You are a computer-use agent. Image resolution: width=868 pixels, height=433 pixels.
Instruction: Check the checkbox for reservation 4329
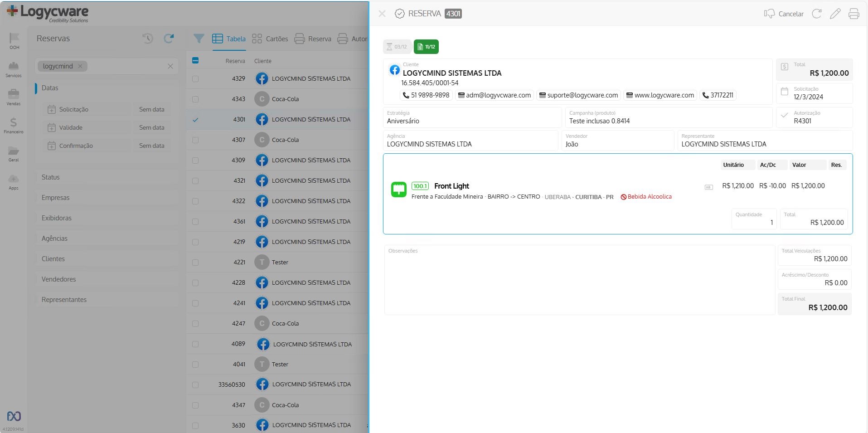[195, 79]
